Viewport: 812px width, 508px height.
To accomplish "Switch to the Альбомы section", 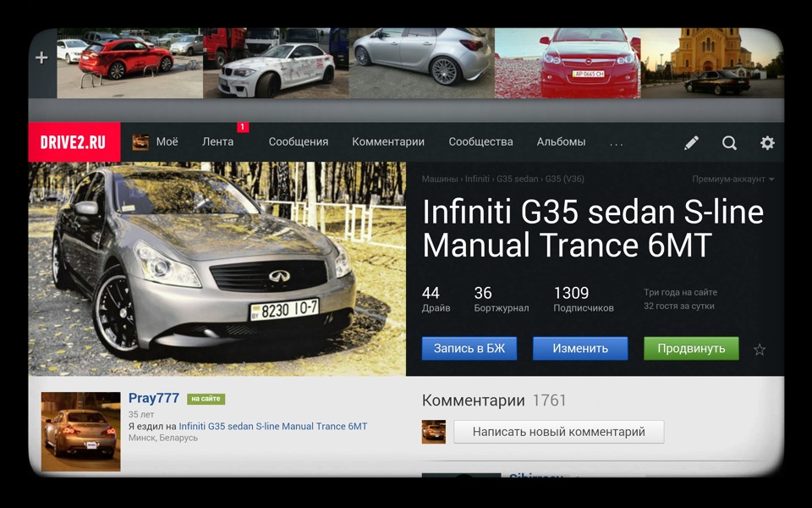I will 561,142.
